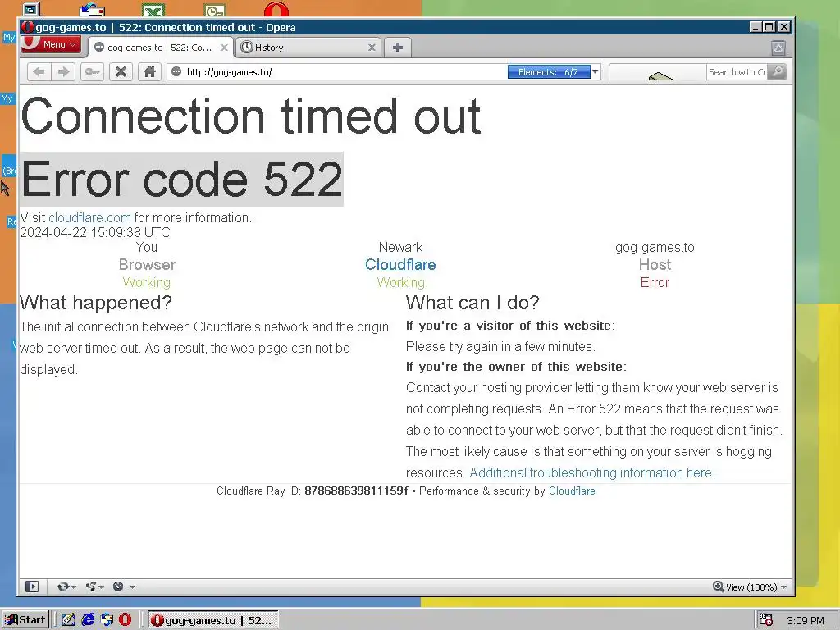Click the Cloudflare link in page footer
The image size is (840, 630).
point(572,491)
